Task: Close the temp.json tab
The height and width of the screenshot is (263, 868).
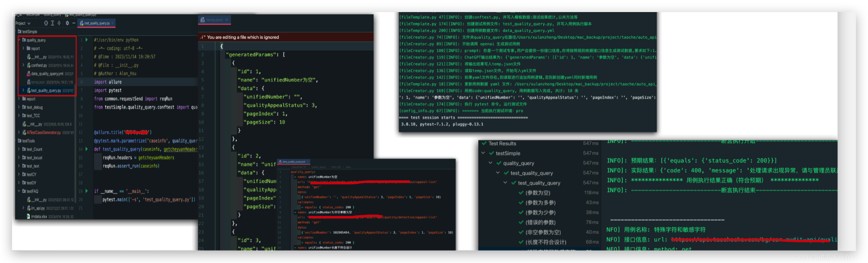Action: tap(227, 20)
